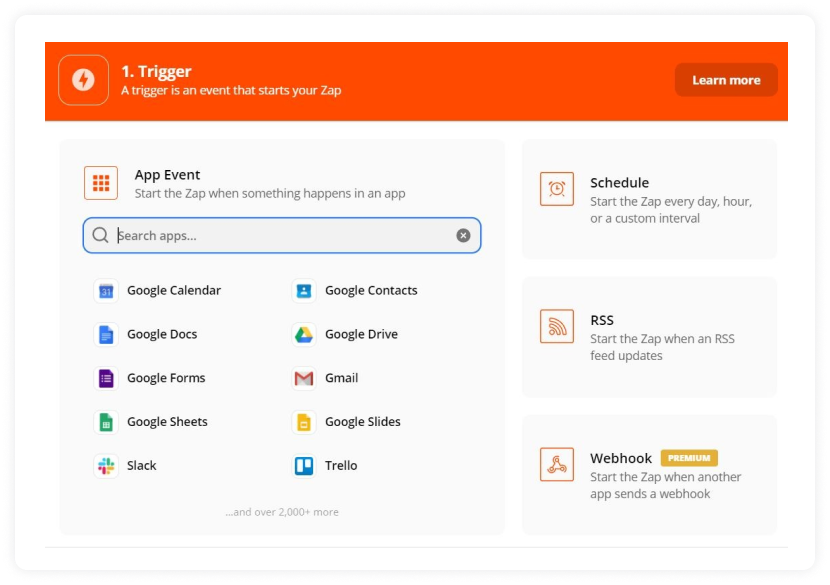The height and width of the screenshot is (585, 830).
Task: Click the App Event grid icon
Action: [x=101, y=183]
